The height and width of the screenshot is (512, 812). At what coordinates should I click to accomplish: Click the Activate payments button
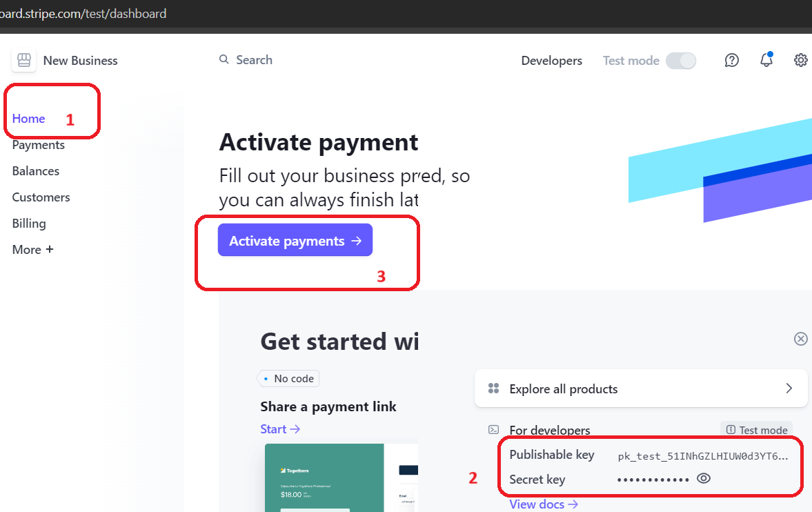(295, 240)
